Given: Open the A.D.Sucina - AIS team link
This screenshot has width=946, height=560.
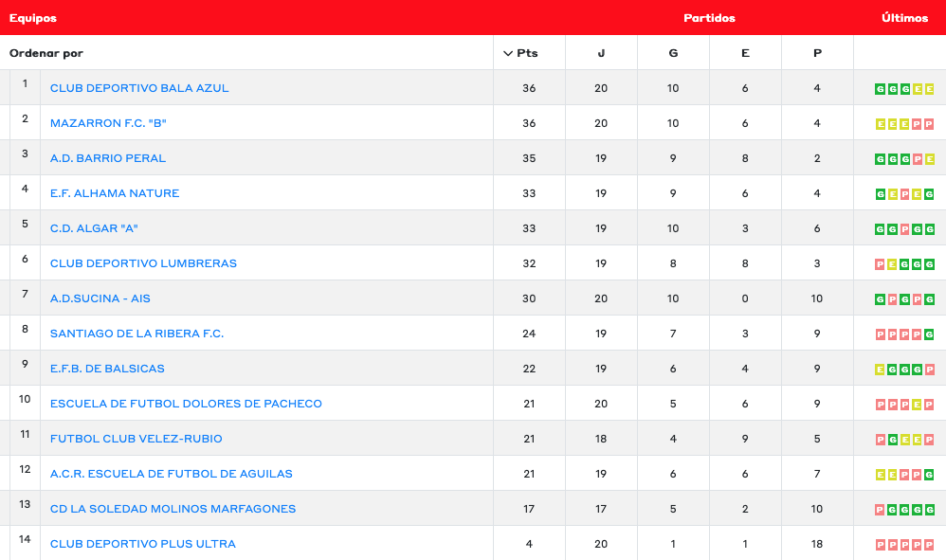Looking at the screenshot, I should 100,298.
